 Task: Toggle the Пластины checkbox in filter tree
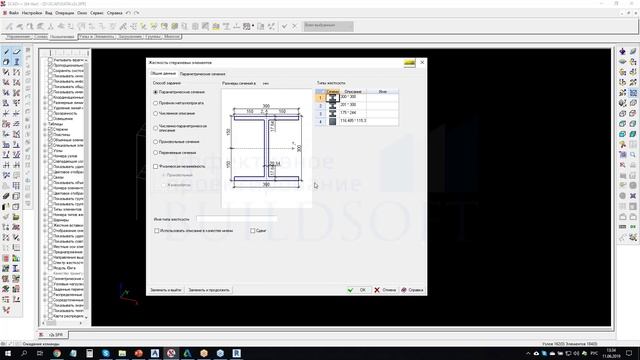point(51,134)
